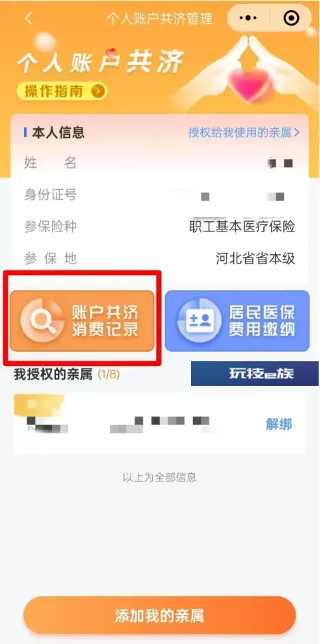Select the 本人信息 section heading
The image size is (320, 644).
(x=58, y=132)
